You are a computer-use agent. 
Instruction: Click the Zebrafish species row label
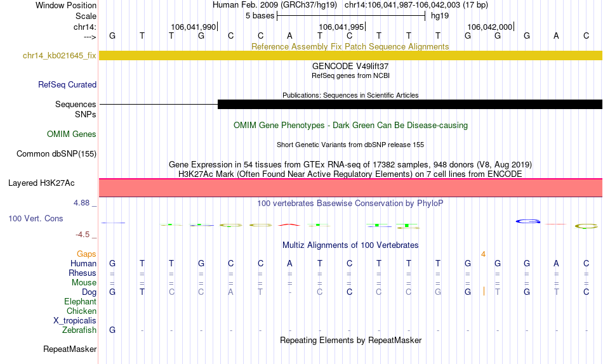click(79, 330)
